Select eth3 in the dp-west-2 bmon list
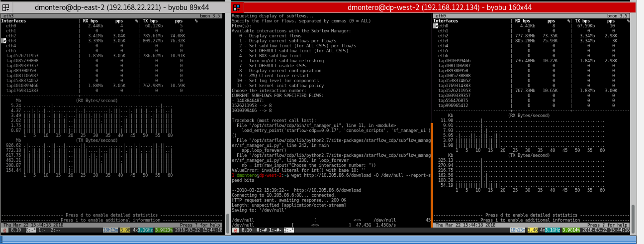Viewport: 644px width, 244px height. coord(443,40)
